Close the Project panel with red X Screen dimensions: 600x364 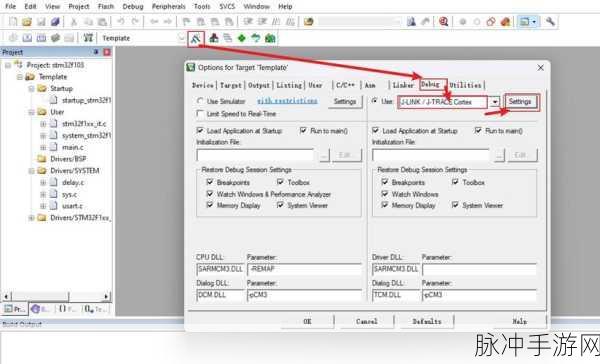107,52
